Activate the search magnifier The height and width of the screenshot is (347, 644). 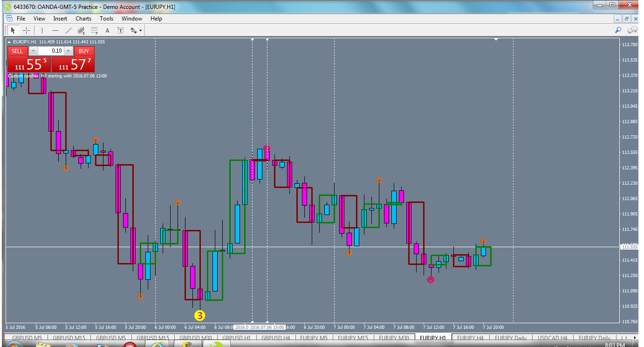(x=618, y=29)
